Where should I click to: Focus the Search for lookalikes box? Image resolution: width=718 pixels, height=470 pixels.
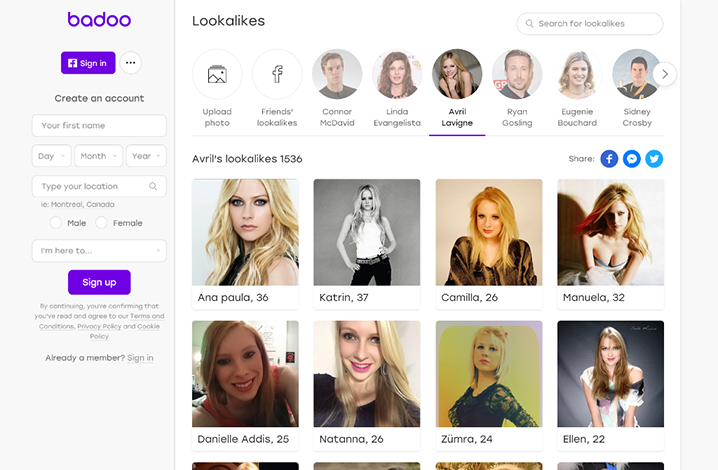(x=589, y=23)
